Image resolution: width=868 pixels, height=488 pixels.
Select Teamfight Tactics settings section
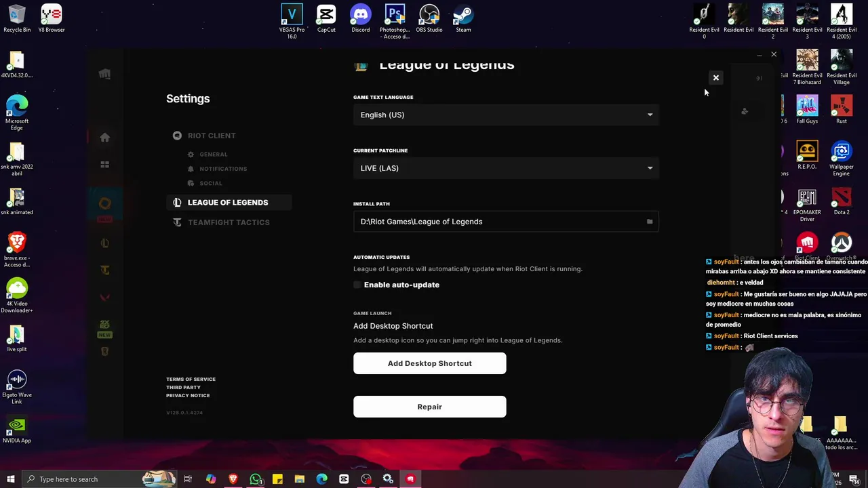222,222
